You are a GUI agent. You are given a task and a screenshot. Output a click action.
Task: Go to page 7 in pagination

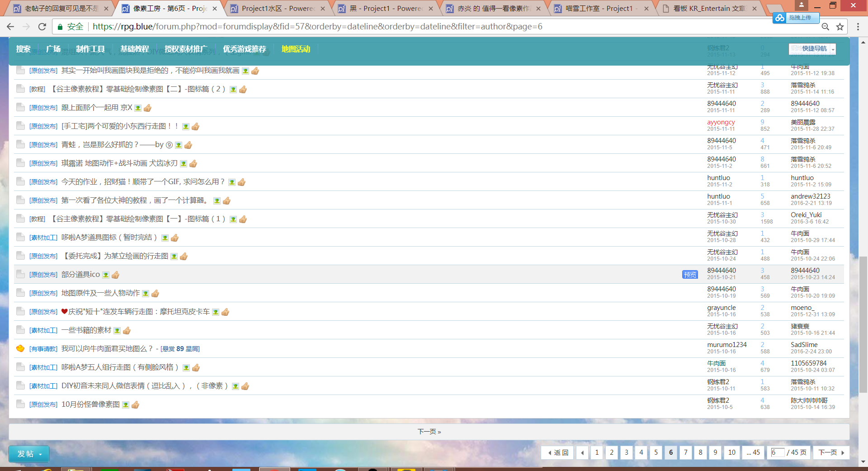click(686, 452)
